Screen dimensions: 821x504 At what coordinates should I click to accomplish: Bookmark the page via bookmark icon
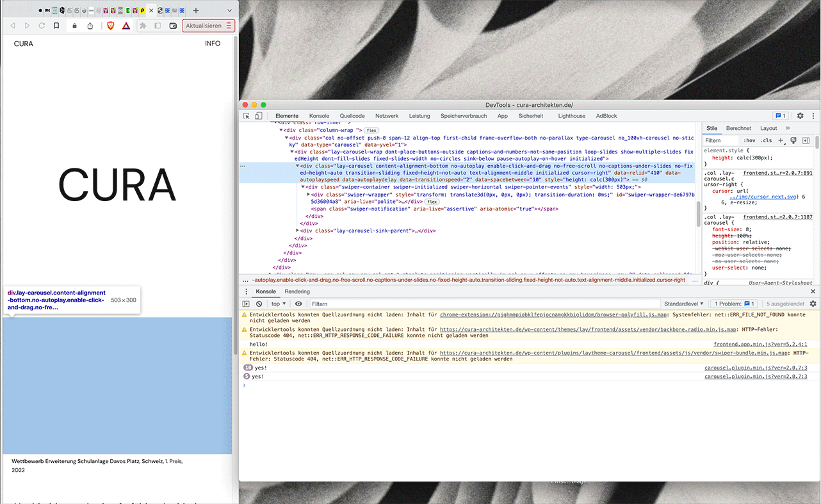56,26
